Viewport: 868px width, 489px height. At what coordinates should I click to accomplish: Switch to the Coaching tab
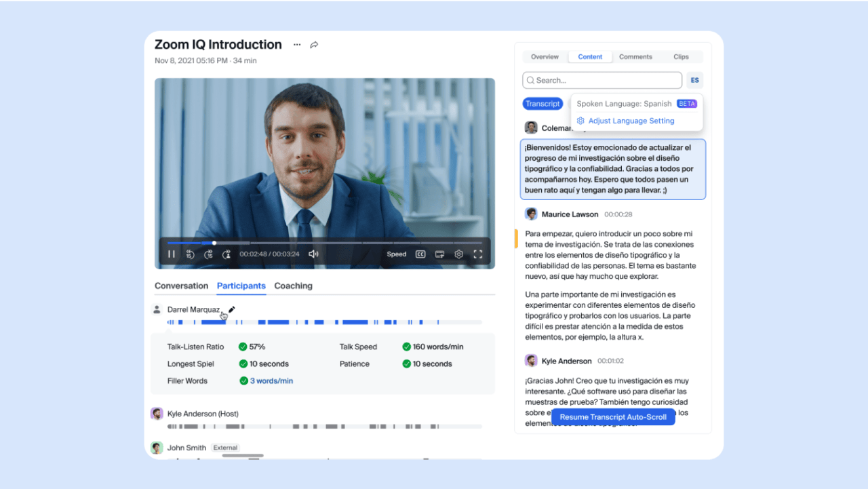(293, 286)
